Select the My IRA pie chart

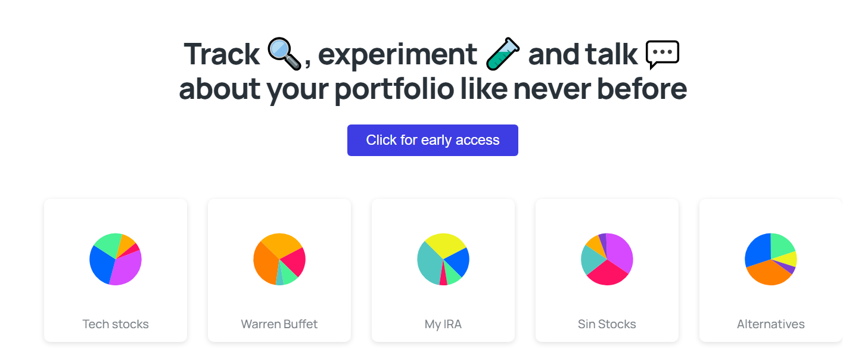(443, 259)
